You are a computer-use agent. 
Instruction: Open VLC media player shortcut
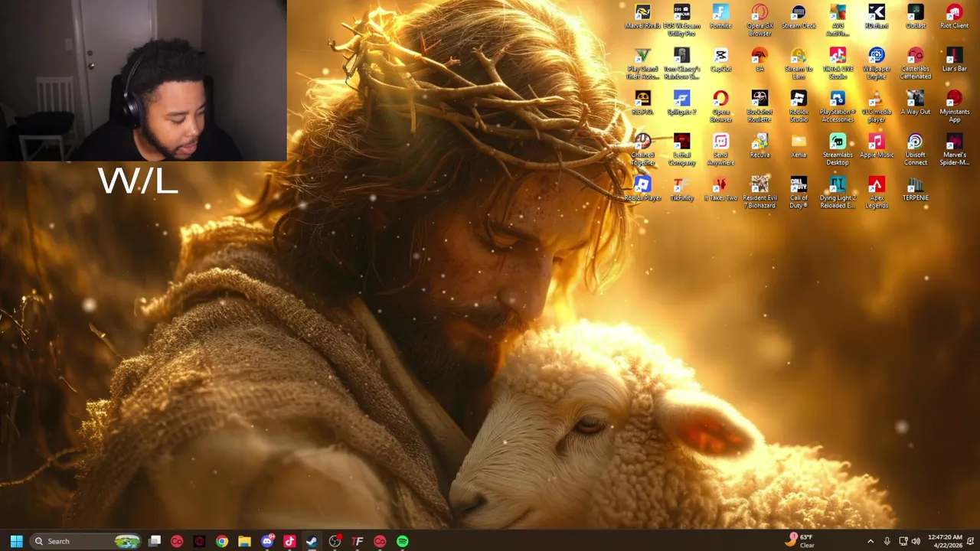click(x=877, y=106)
